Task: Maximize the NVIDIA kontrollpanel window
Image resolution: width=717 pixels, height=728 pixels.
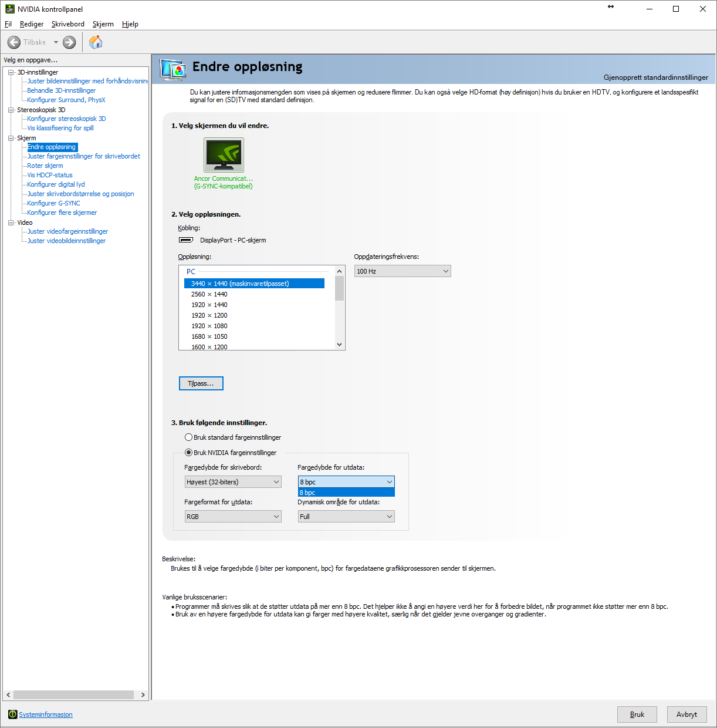Action: click(676, 9)
